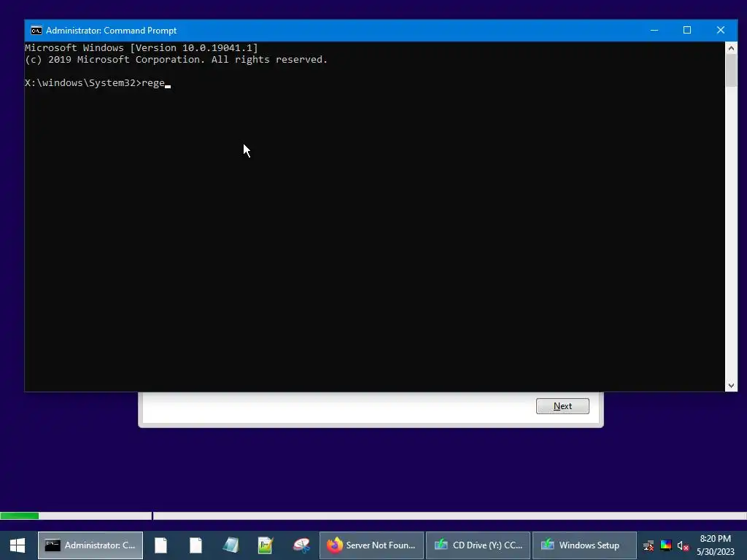Image resolution: width=747 pixels, height=560 pixels.
Task: Click scroll down arrow in Command Prompt
Action: tap(731, 386)
